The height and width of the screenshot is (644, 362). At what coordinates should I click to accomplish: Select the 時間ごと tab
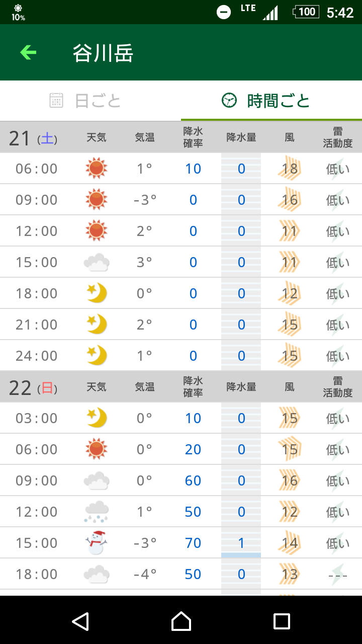pos(266,101)
